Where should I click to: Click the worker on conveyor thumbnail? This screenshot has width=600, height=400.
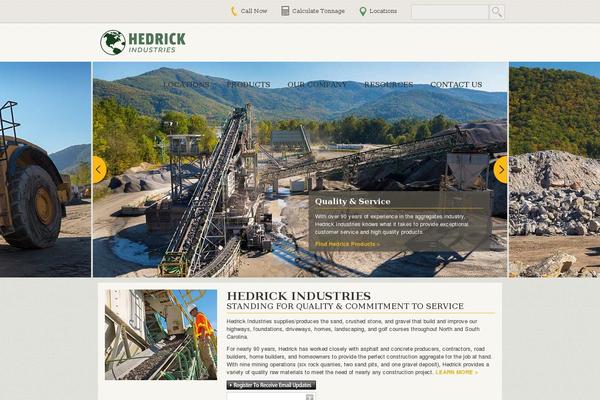(x=161, y=335)
